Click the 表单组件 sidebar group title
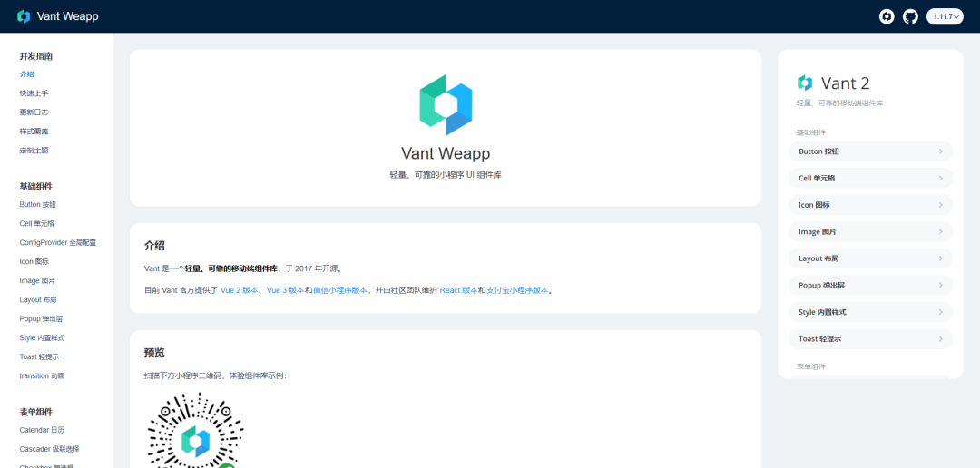The height and width of the screenshot is (468, 980). [35, 413]
